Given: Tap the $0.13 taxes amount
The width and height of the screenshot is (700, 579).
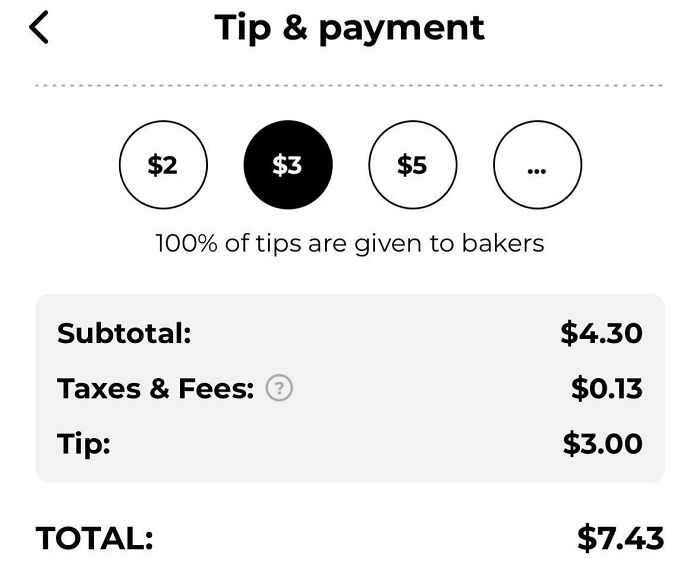Looking at the screenshot, I should click(606, 388).
